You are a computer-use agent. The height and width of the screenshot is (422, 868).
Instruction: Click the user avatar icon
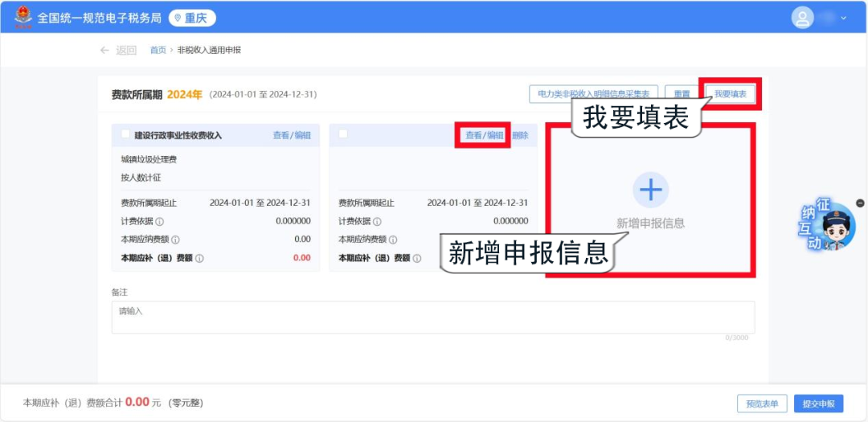802,18
